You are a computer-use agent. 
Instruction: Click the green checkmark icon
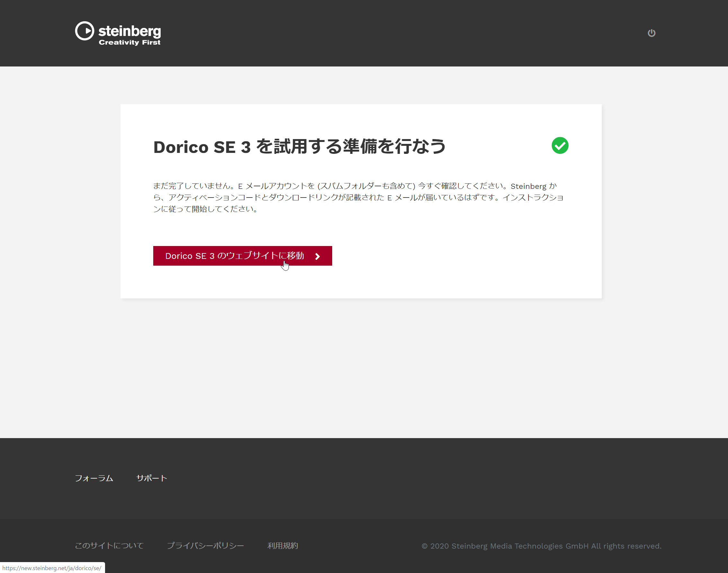click(560, 145)
